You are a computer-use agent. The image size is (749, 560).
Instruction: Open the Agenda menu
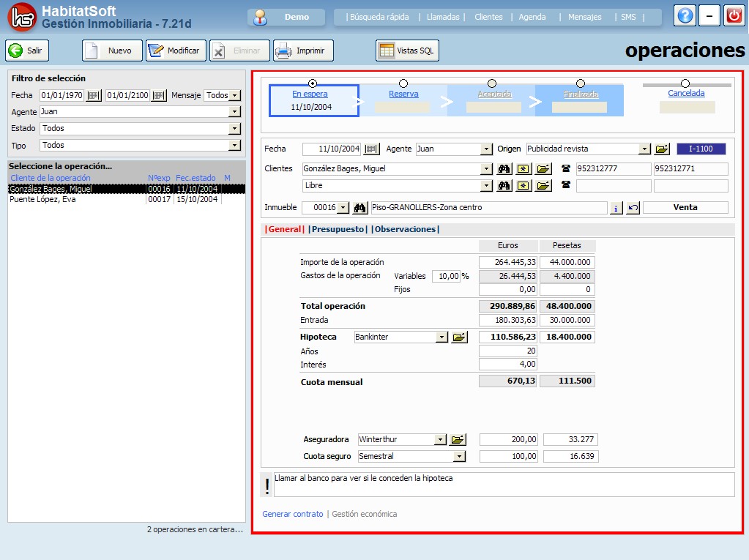(x=532, y=17)
